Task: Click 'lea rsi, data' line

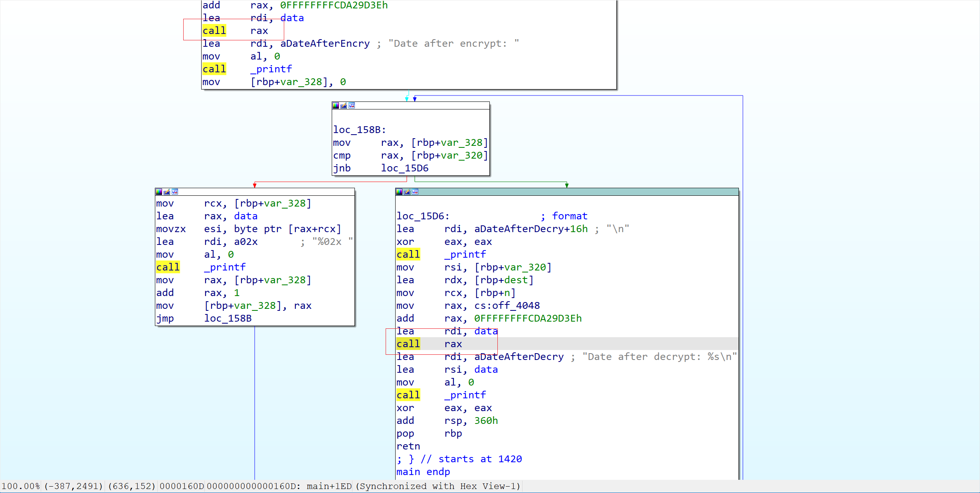Action: click(x=447, y=370)
